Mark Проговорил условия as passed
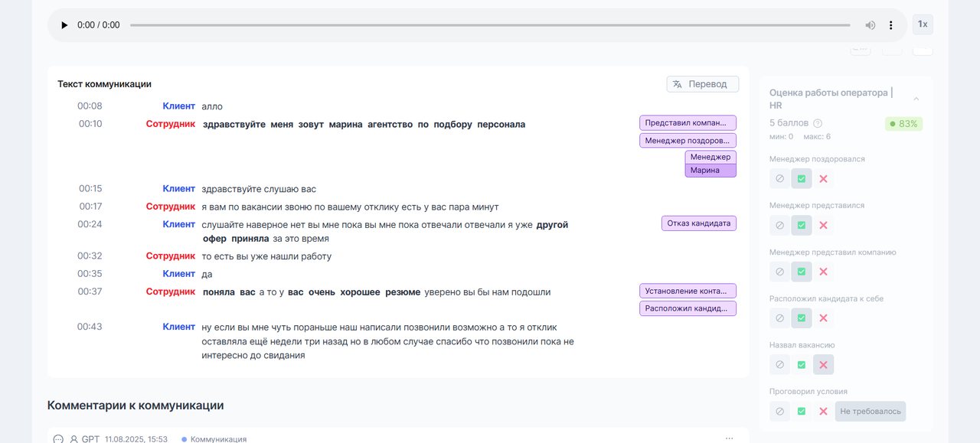 (x=802, y=411)
